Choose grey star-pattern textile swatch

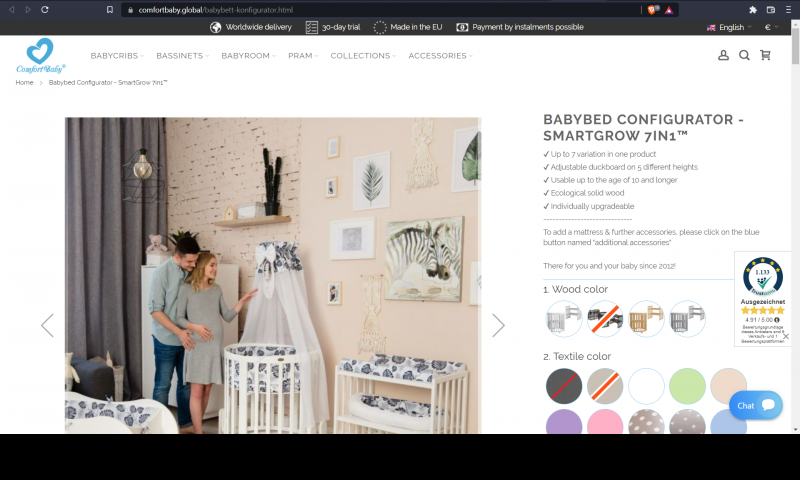pyautogui.click(x=687, y=421)
